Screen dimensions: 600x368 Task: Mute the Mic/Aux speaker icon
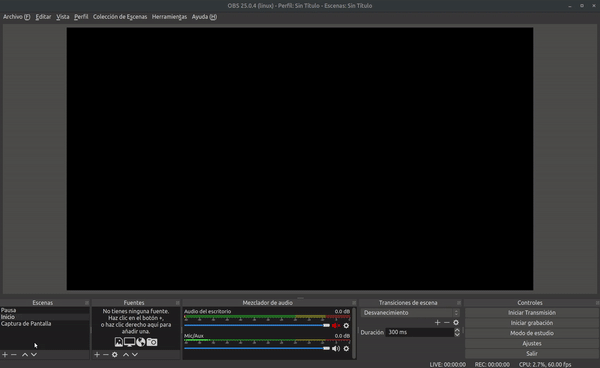click(x=336, y=348)
